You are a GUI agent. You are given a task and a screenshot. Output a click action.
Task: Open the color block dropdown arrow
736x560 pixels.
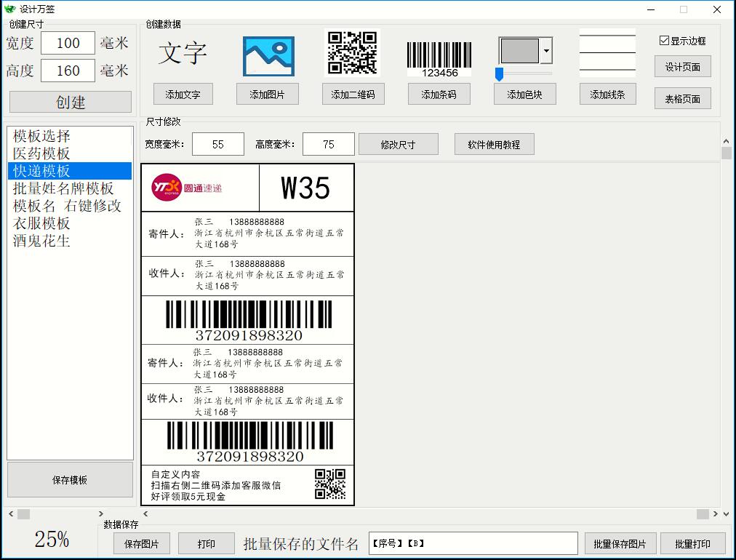point(547,52)
